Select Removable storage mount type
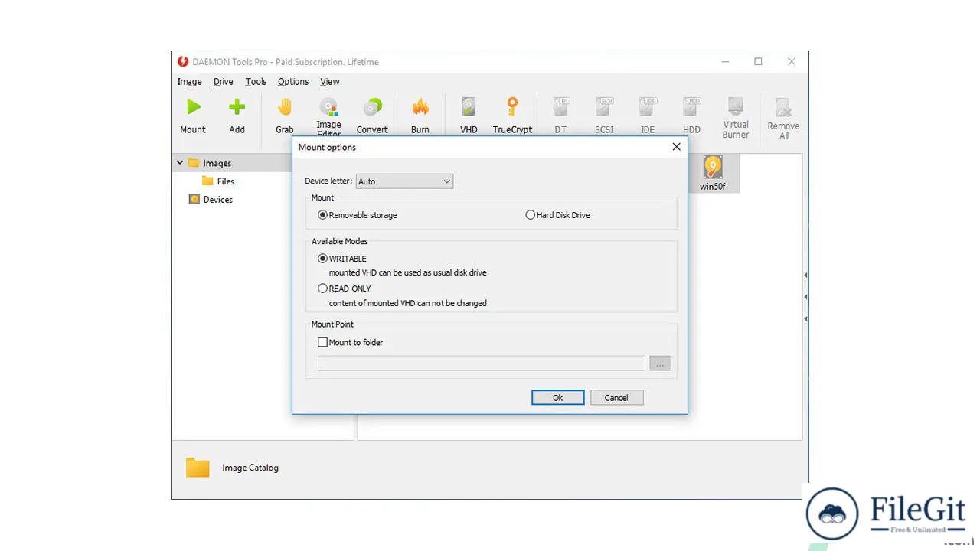 pyautogui.click(x=323, y=215)
